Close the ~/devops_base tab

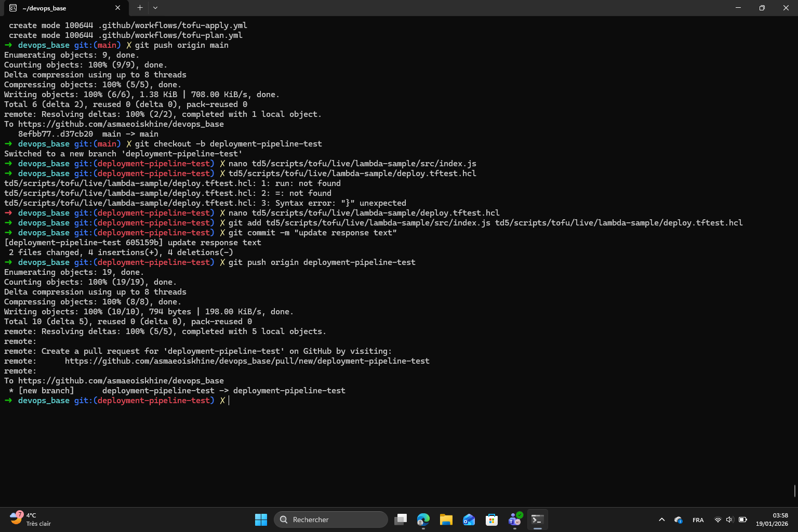pyautogui.click(x=118, y=8)
